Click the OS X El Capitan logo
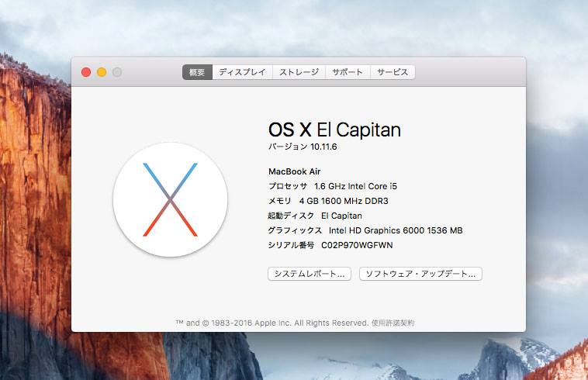This screenshot has height=380, width=588. click(170, 200)
